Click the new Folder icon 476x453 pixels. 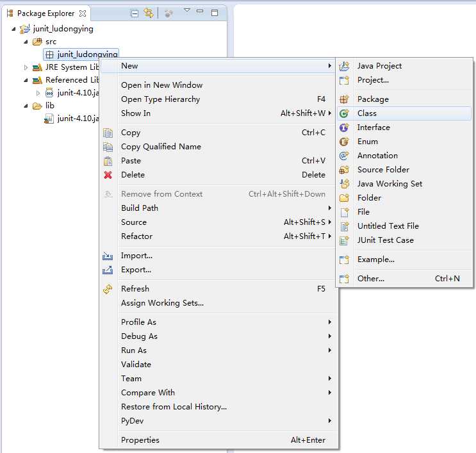(344, 198)
